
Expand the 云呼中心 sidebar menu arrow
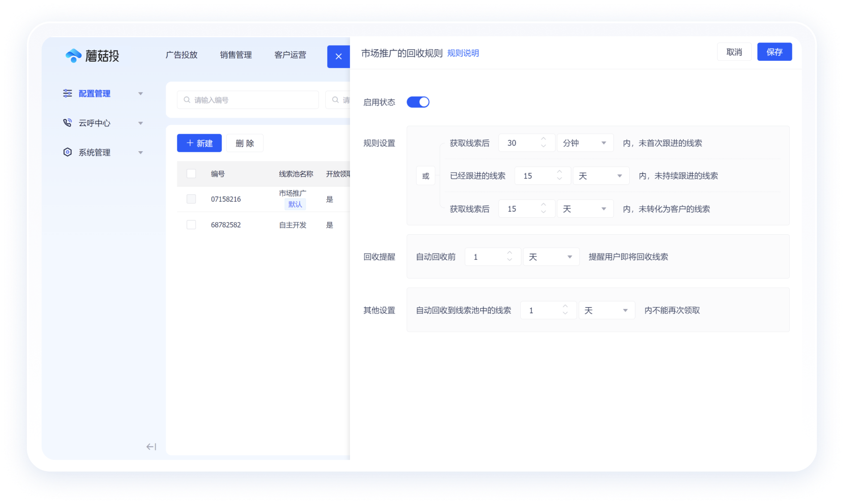pyautogui.click(x=141, y=123)
